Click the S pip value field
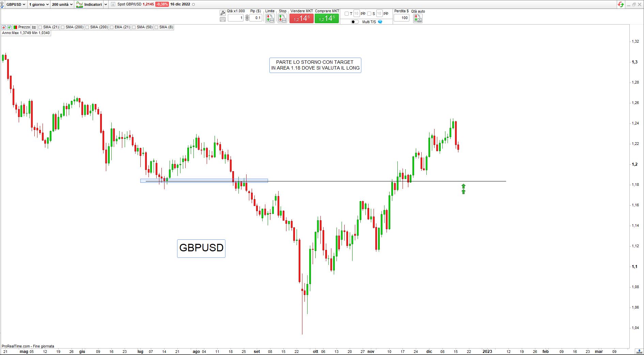Screen dimensions: 644x355 [x=379, y=14]
